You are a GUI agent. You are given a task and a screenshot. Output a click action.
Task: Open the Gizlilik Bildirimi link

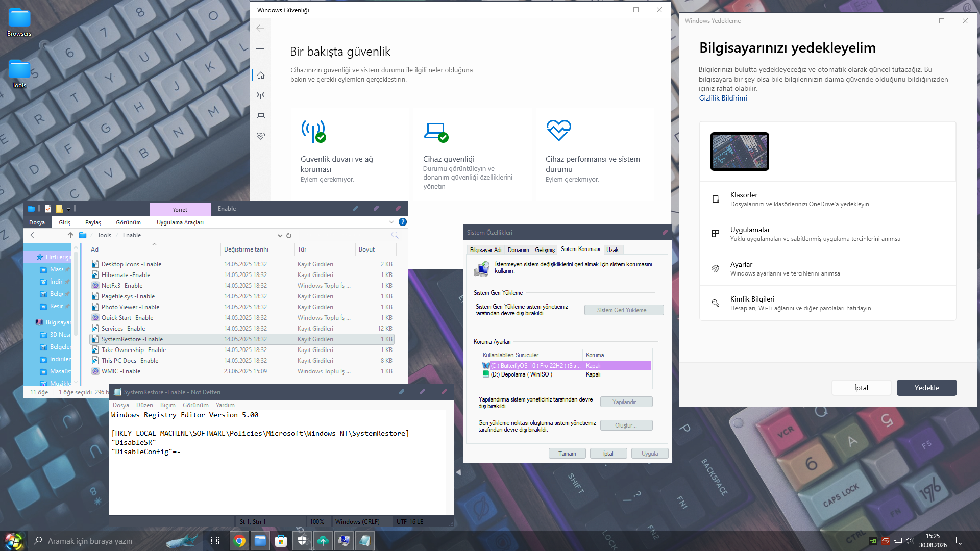[723, 98]
